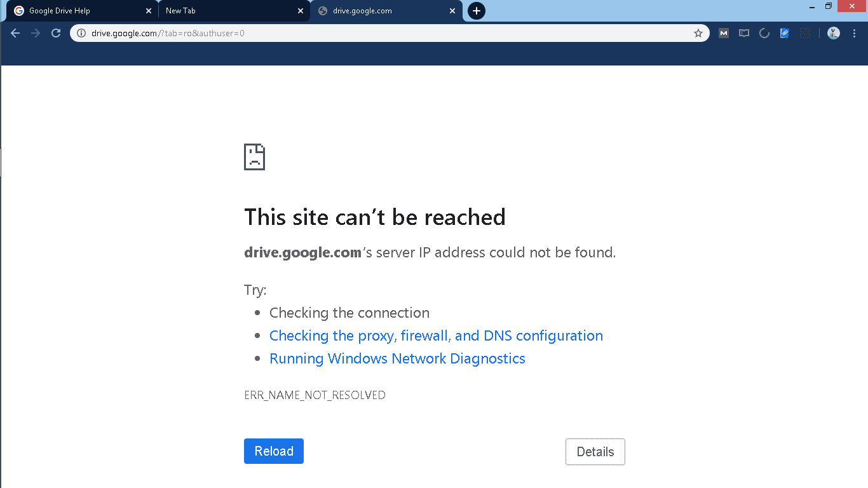Reload page using toolbar refresh icon

coord(56,33)
